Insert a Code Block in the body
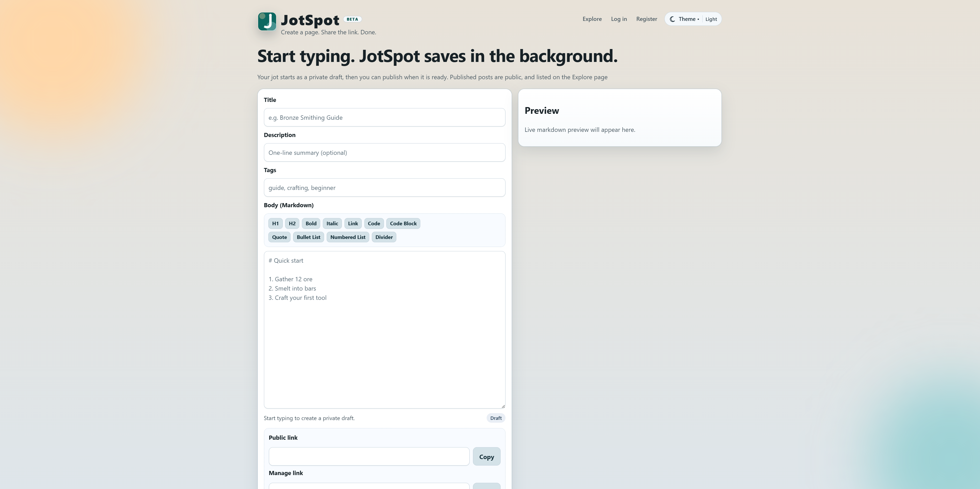Screen dimensions: 980x489 coord(403,223)
